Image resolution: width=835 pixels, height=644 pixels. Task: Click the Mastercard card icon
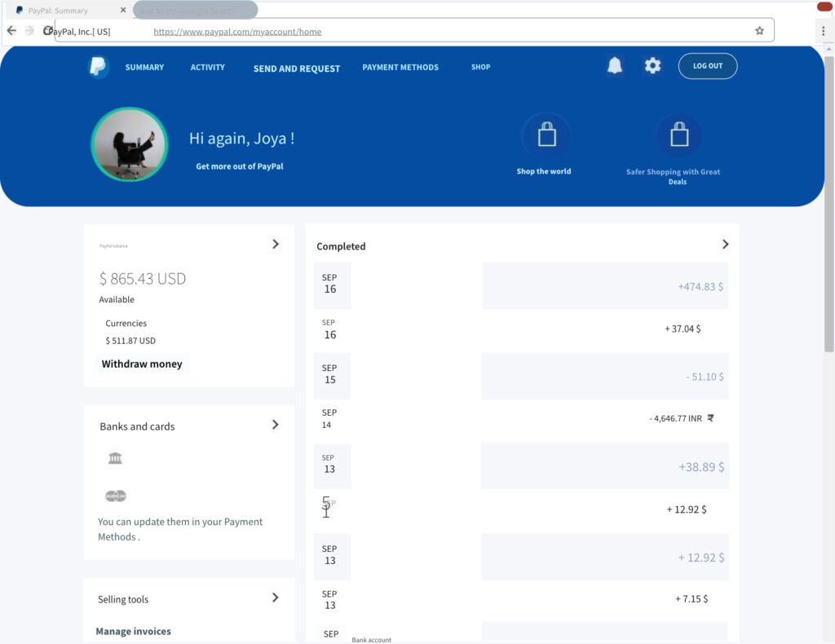click(116, 496)
